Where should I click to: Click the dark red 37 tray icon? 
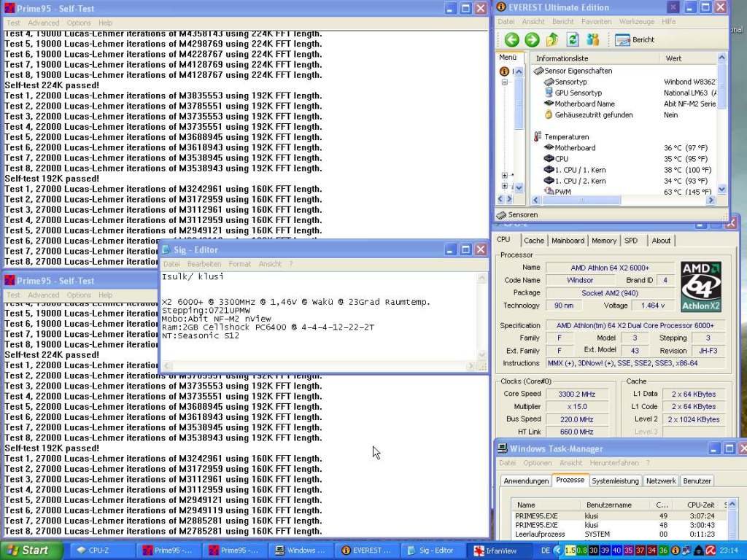pos(640,551)
